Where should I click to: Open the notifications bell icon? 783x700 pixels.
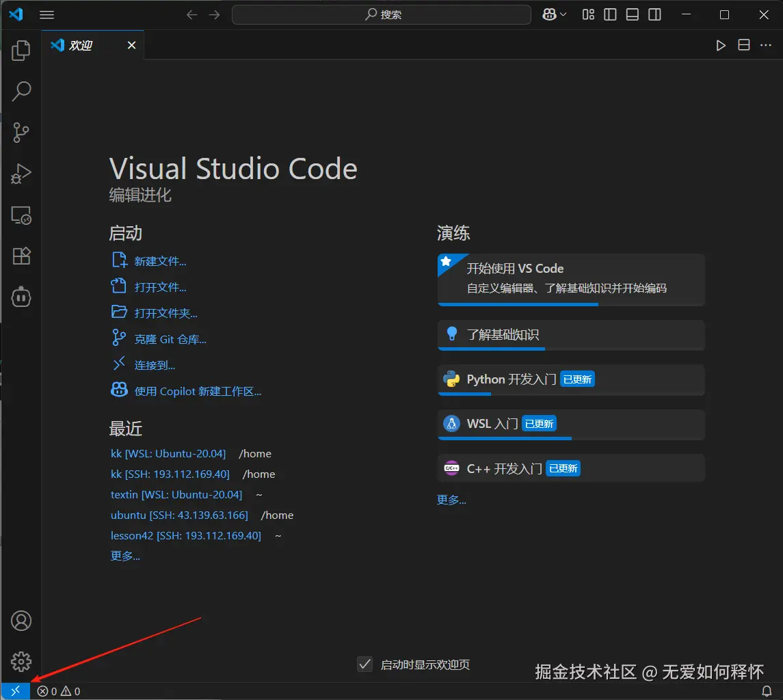click(767, 692)
